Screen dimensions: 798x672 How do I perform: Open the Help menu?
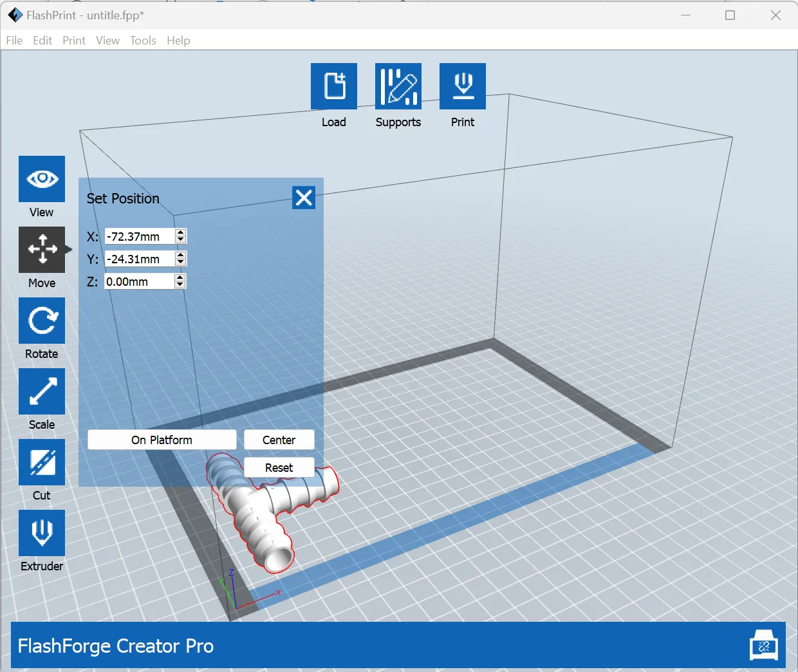coord(178,41)
